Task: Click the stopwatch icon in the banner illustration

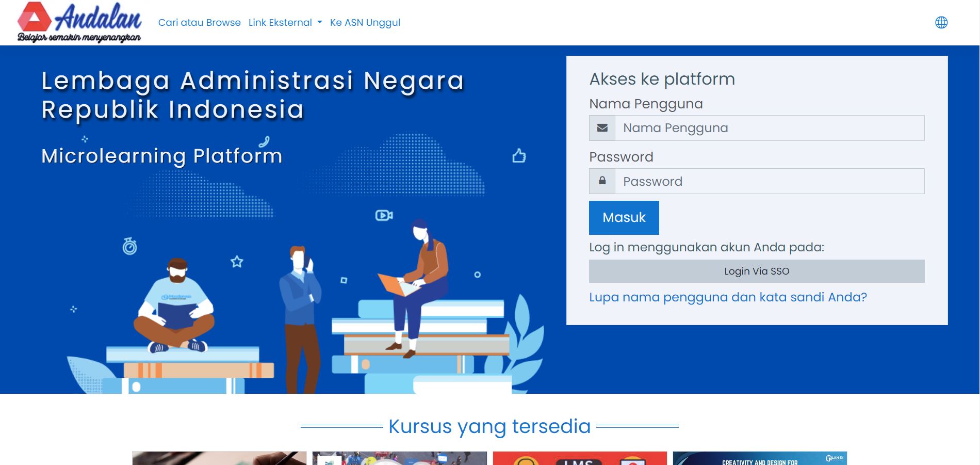Action: (129, 246)
